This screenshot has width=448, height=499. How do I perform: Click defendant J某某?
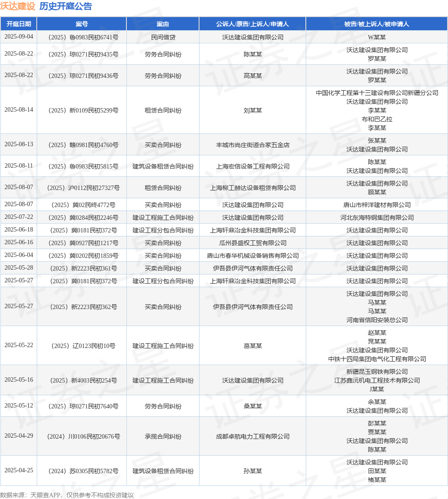377,389
